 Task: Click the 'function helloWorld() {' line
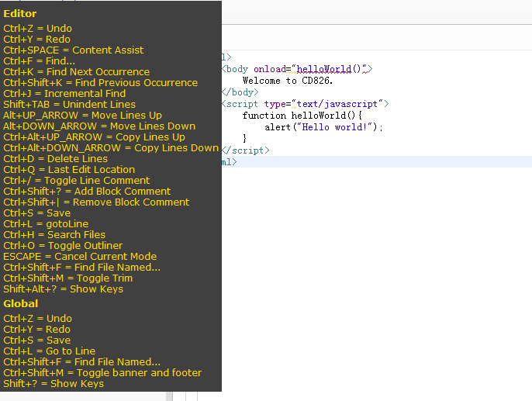click(302, 116)
